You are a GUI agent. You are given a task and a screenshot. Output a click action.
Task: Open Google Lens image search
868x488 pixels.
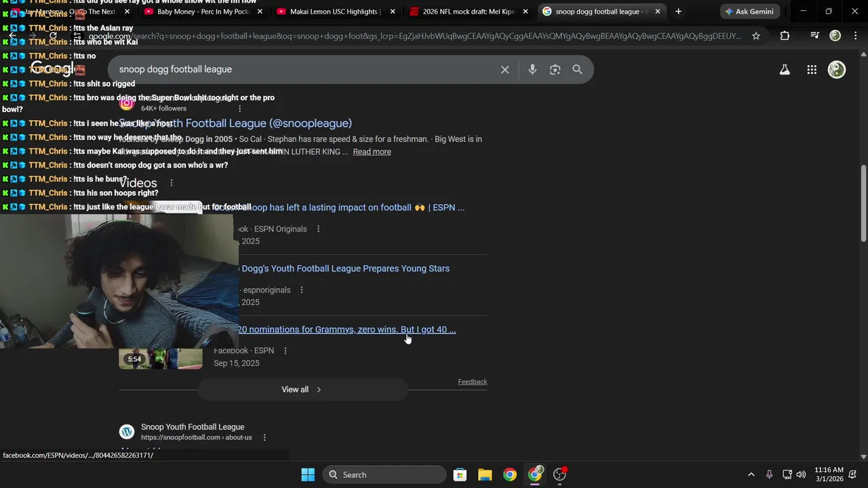point(555,69)
